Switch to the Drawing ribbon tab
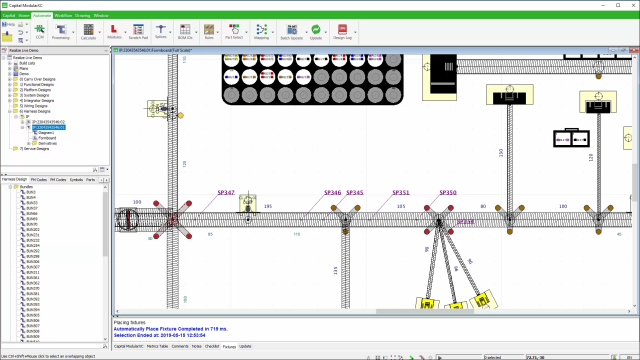Image resolution: width=640 pixels, height=360 pixels. (82, 16)
